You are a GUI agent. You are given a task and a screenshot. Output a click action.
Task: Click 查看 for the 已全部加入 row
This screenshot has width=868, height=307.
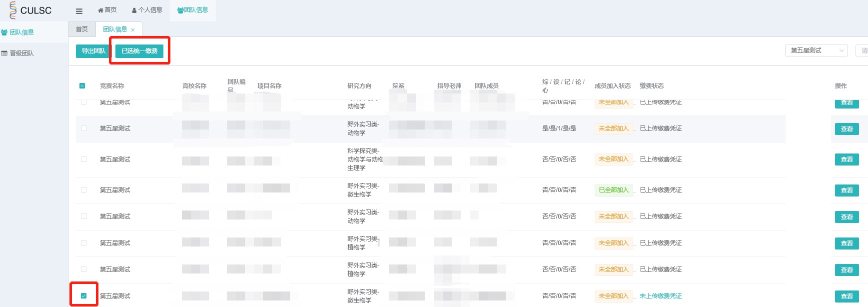[x=847, y=190]
